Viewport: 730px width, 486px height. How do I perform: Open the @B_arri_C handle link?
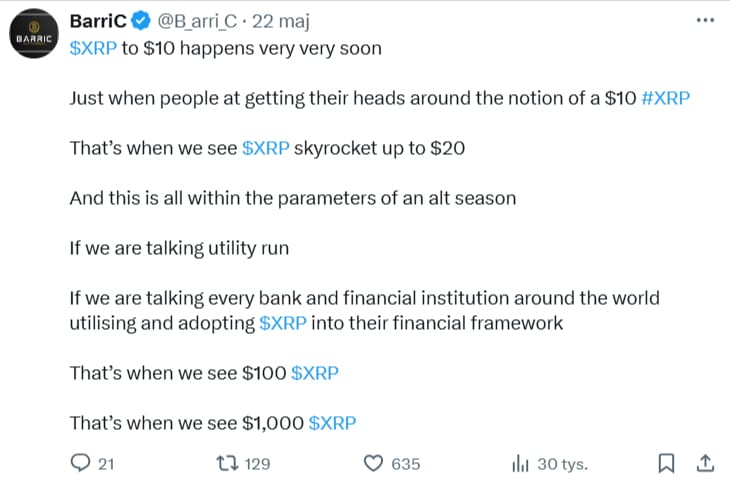(x=204, y=22)
